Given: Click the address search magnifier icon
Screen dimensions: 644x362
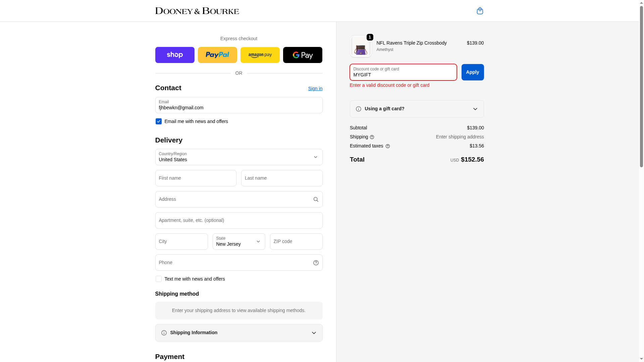Looking at the screenshot, I should (x=316, y=199).
